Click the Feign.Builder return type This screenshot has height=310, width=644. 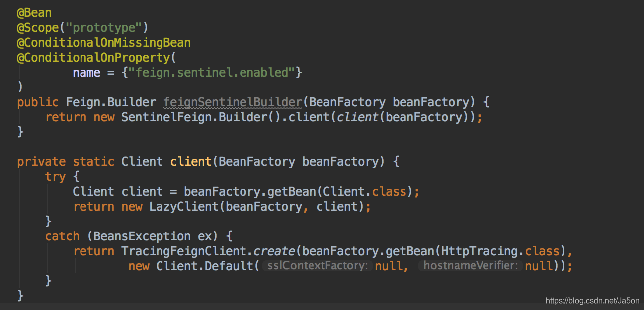(111, 102)
